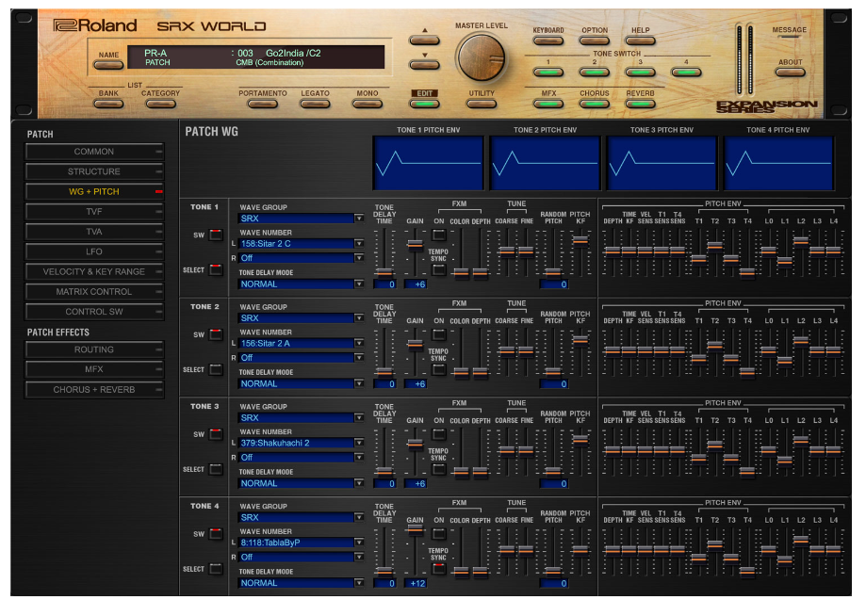
Task: Click the MASTER LEVEL knob
Action: [x=481, y=57]
